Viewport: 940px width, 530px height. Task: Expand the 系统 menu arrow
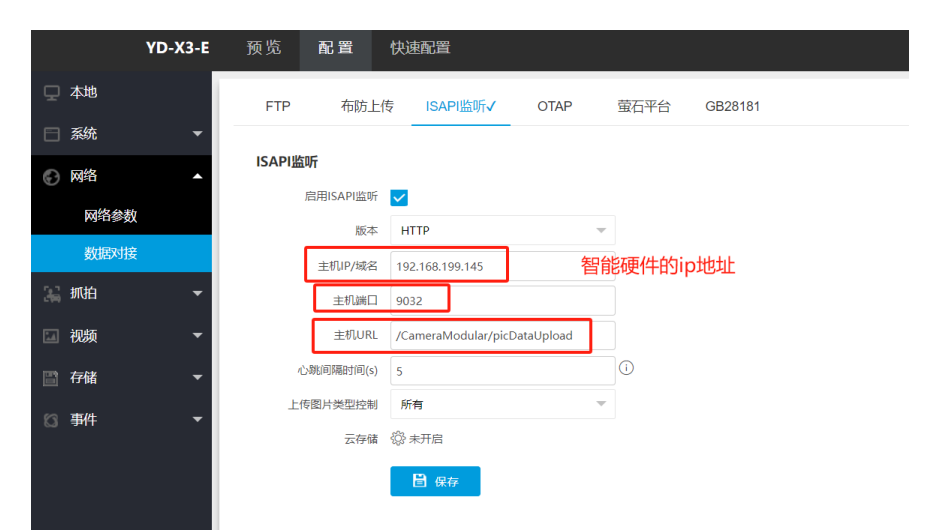(197, 134)
